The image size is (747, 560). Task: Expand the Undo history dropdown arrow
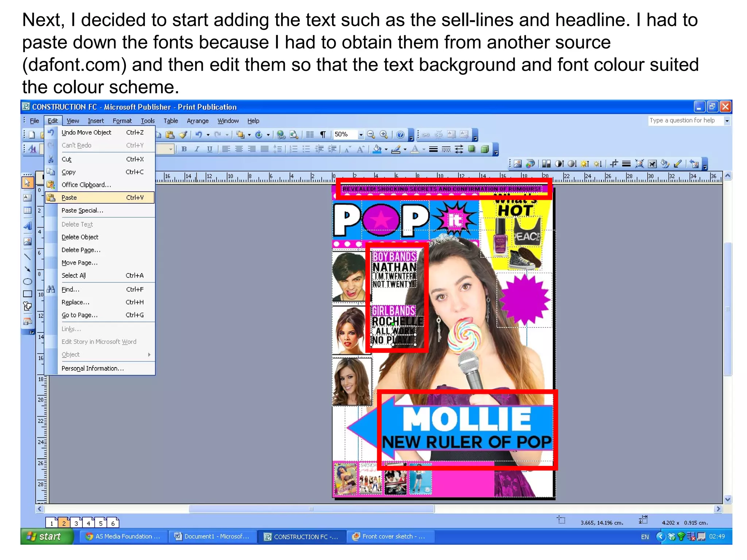pyautogui.click(x=208, y=135)
